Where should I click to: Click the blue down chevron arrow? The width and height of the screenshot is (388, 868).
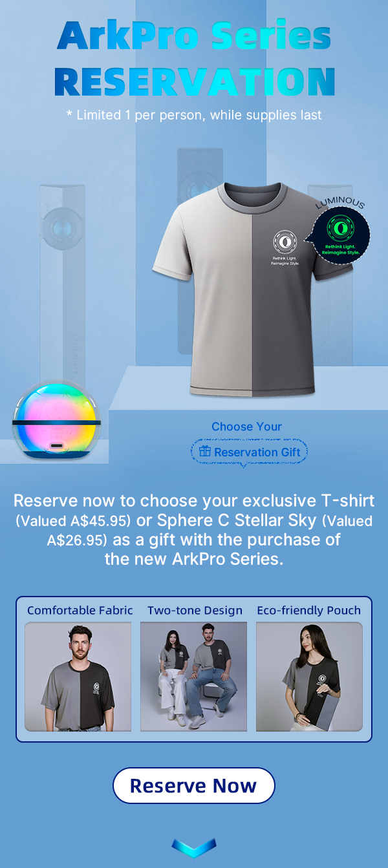pyautogui.click(x=194, y=847)
